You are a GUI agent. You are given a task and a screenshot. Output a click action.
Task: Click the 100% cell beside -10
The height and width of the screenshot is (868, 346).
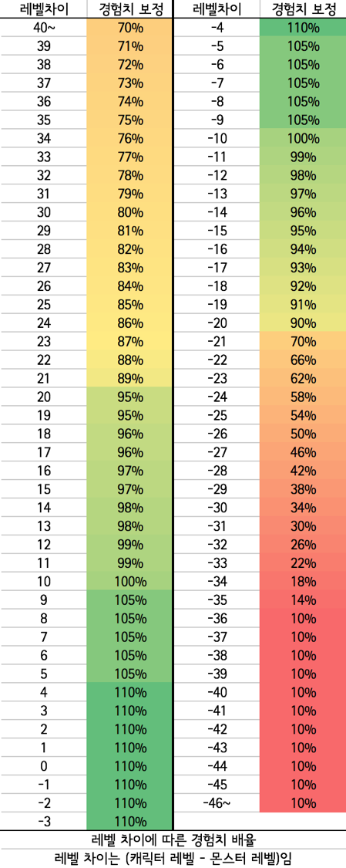[x=304, y=138]
